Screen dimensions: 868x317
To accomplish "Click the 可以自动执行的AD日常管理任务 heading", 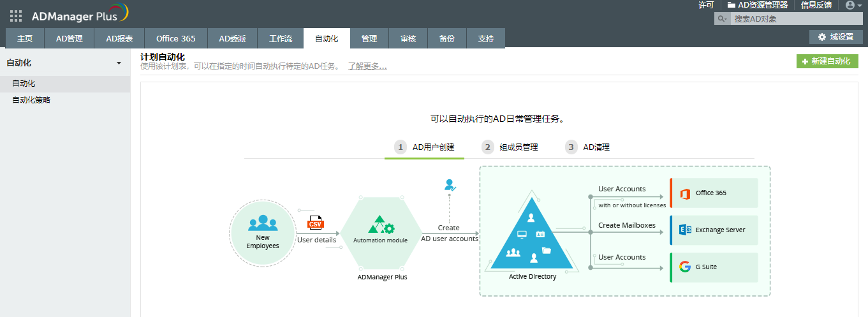I will tap(499, 119).
